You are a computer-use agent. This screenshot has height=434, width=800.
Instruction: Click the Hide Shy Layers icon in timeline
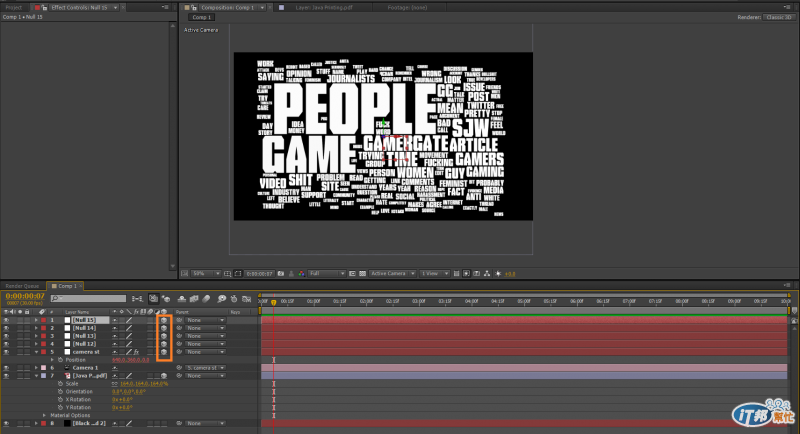[182, 299]
